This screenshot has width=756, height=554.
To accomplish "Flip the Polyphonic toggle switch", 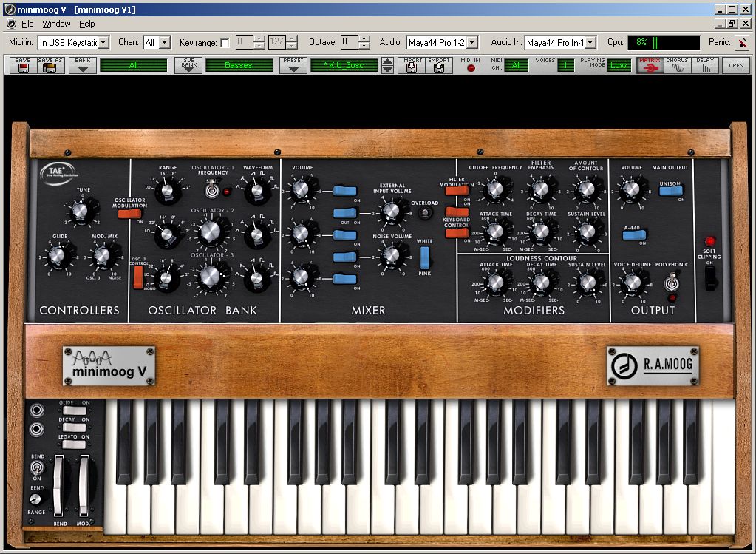I will click(x=671, y=283).
